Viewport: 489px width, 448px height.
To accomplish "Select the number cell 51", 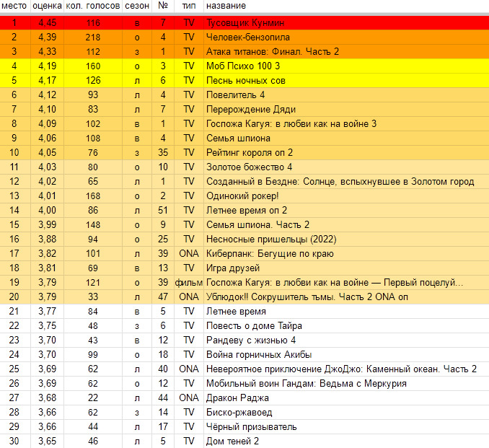I will [163, 210].
